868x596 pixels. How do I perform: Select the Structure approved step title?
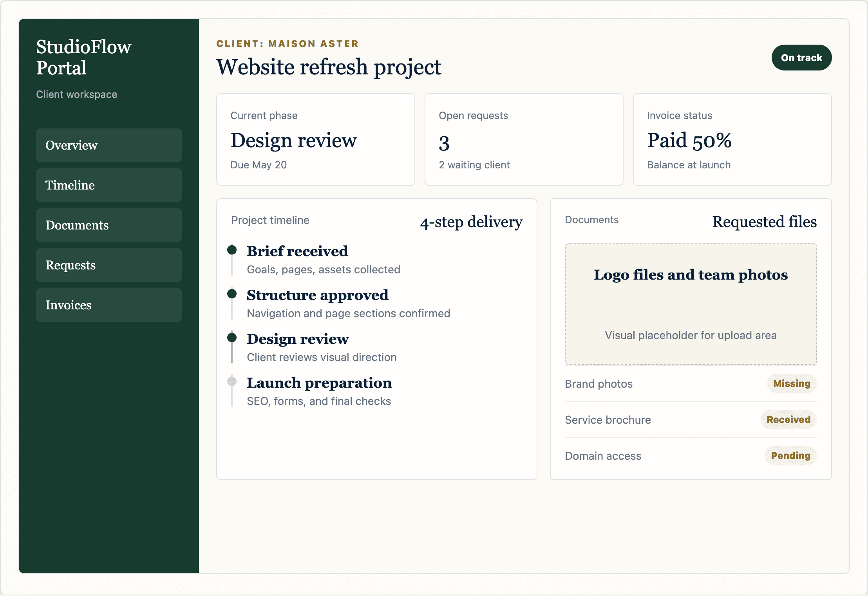[x=318, y=295]
